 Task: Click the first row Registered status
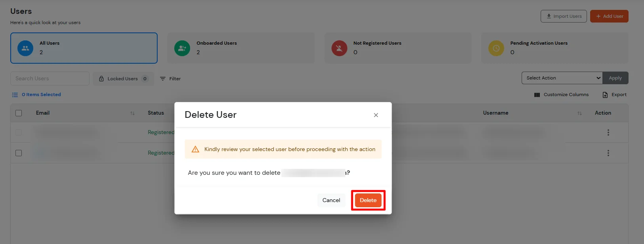click(161, 132)
